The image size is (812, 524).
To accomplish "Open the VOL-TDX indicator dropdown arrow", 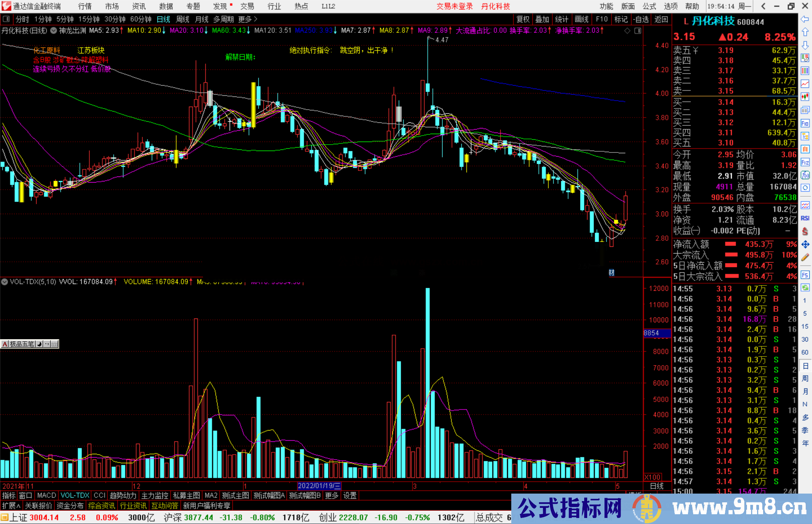I will pos(5,282).
